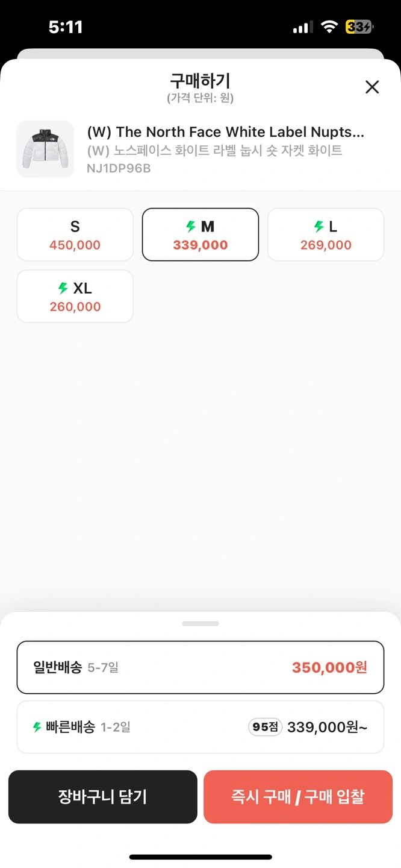
Task: Tap the battery indicator in status bar
Action: (x=359, y=27)
